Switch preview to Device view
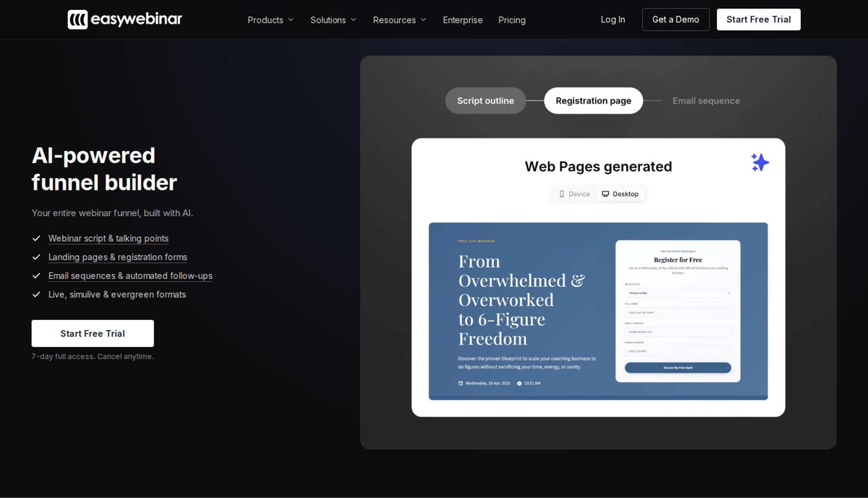 [x=575, y=194]
